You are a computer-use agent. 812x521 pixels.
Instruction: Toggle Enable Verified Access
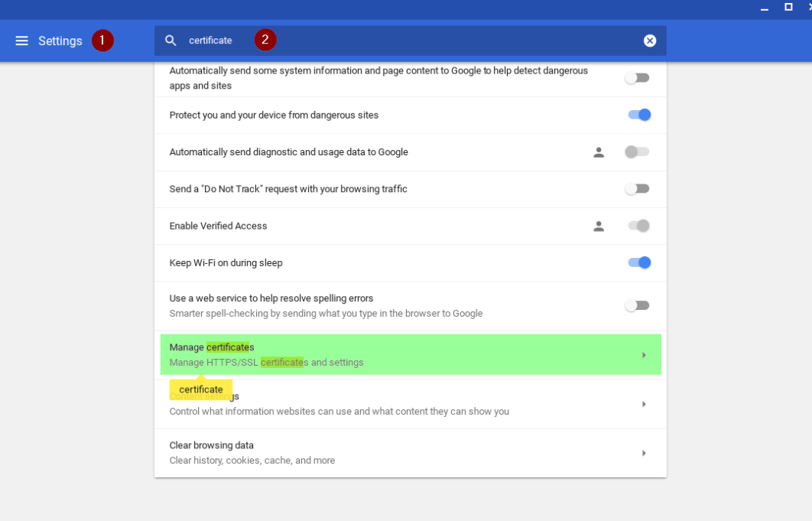point(637,225)
